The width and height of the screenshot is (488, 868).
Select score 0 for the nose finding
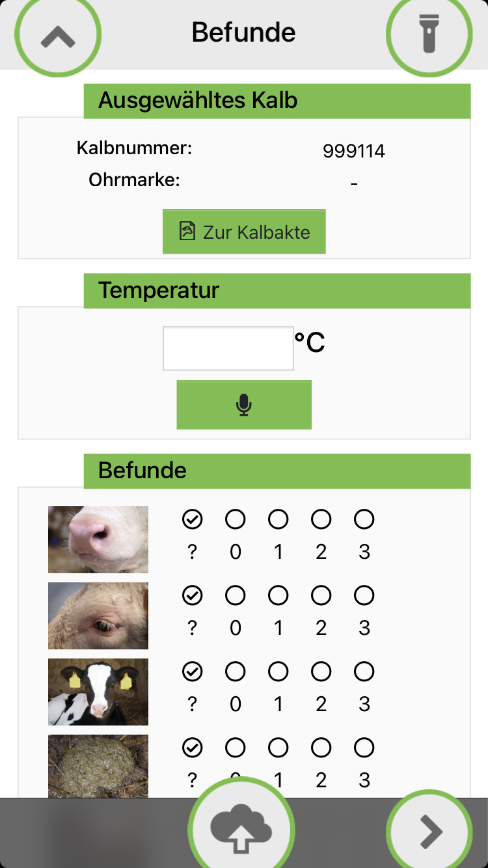coord(236,519)
